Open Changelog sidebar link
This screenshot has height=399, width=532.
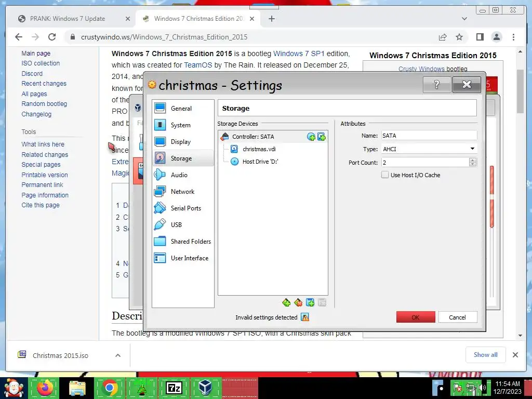[36, 114]
